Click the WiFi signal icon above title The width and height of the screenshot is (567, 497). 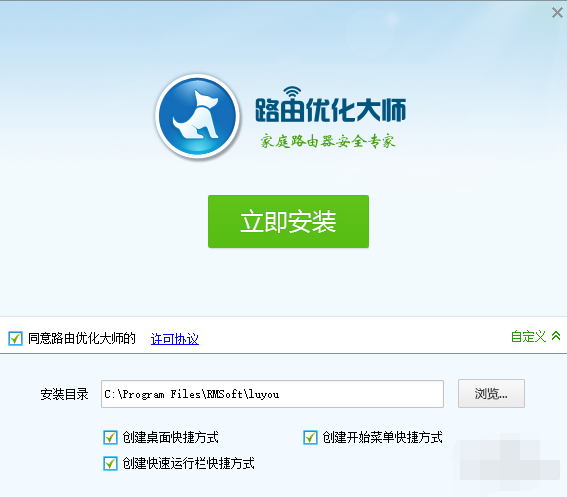click(x=292, y=92)
